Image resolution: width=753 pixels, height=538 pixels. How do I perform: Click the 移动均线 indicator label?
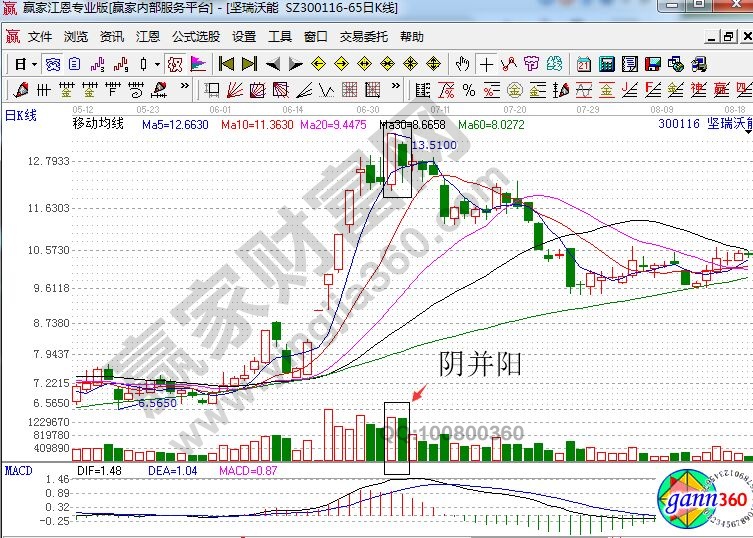tap(98, 124)
